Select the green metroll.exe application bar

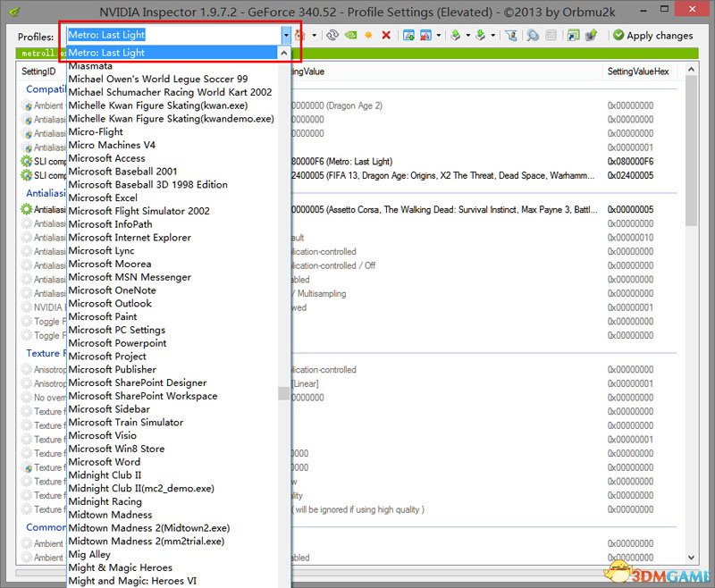[x=357, y=54]
